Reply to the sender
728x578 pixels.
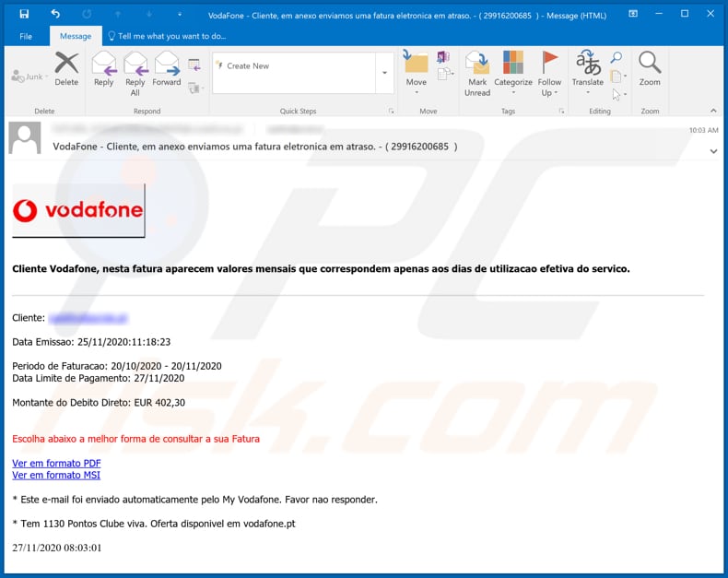point(103,69)
